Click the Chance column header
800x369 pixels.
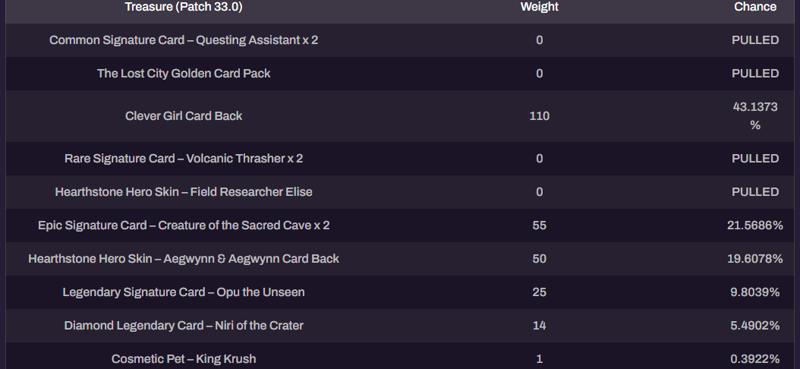tap(755, 7)
